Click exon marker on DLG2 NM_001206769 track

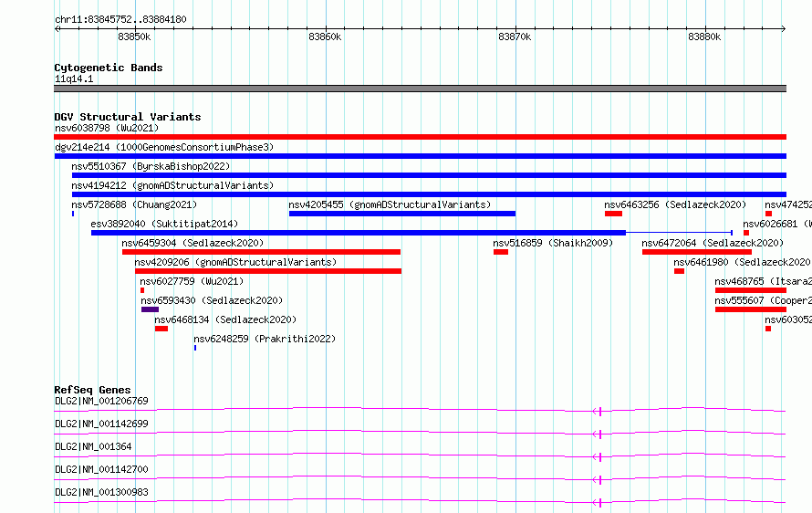(x=599, y=412)
